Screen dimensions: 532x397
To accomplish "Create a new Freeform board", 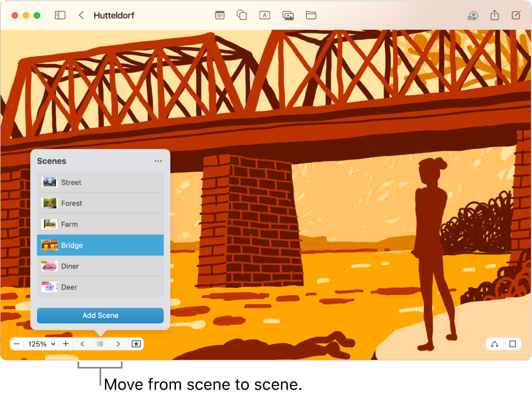I will 515,15.
